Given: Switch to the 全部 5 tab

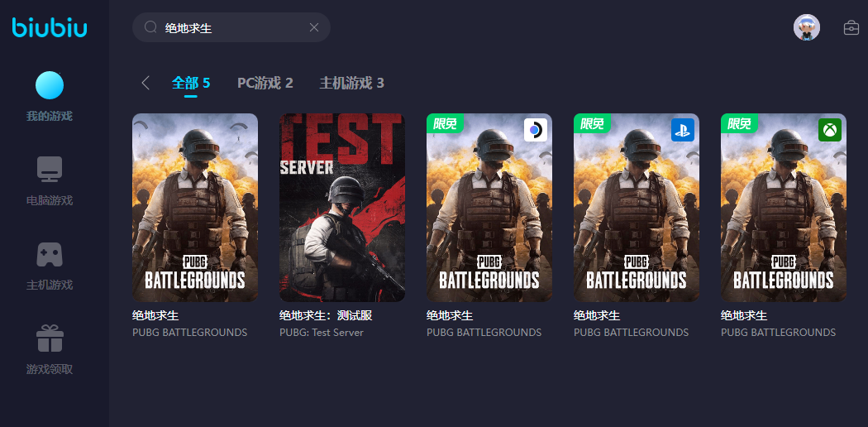Looking at the screenshot, I should (x=191, y=83).
